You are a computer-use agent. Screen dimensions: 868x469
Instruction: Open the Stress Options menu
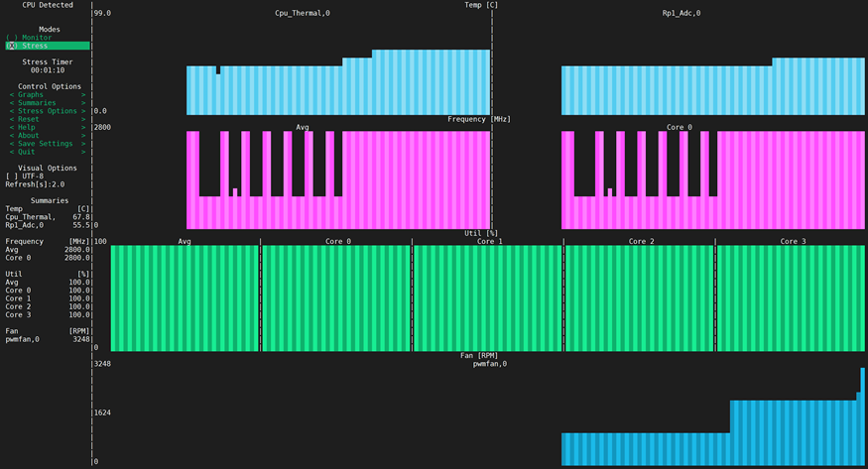point(48,111)
